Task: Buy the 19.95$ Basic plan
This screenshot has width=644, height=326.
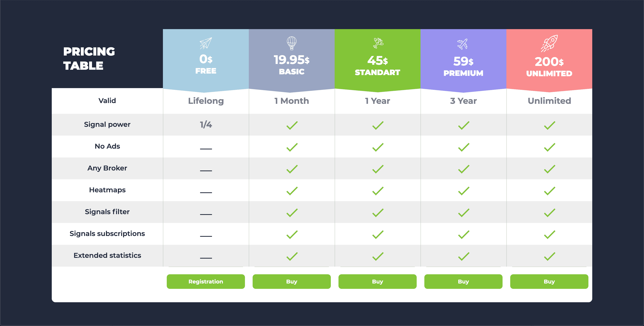Action: tap(292, 282)
